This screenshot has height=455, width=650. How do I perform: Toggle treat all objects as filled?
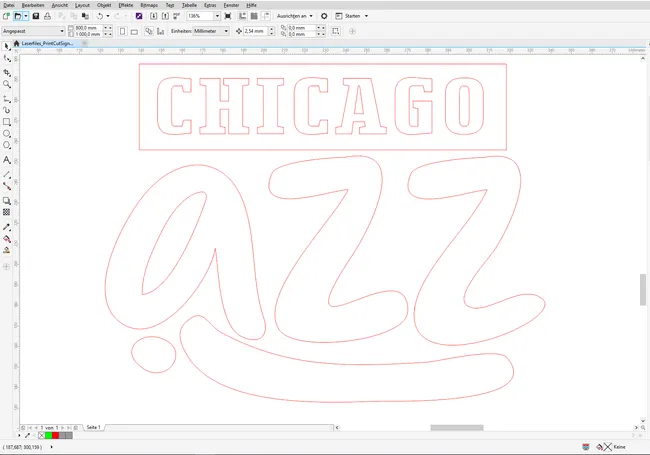336,31
